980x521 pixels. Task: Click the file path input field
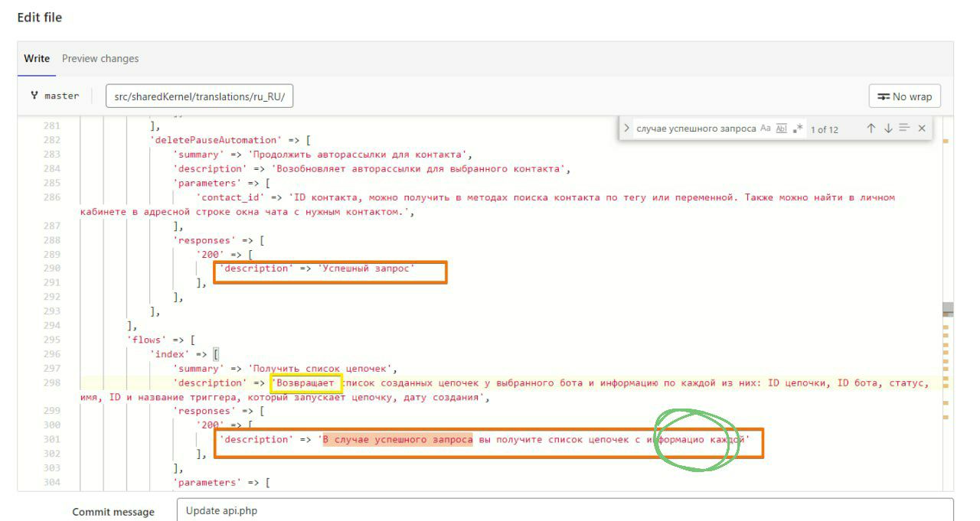click(200, 96)
